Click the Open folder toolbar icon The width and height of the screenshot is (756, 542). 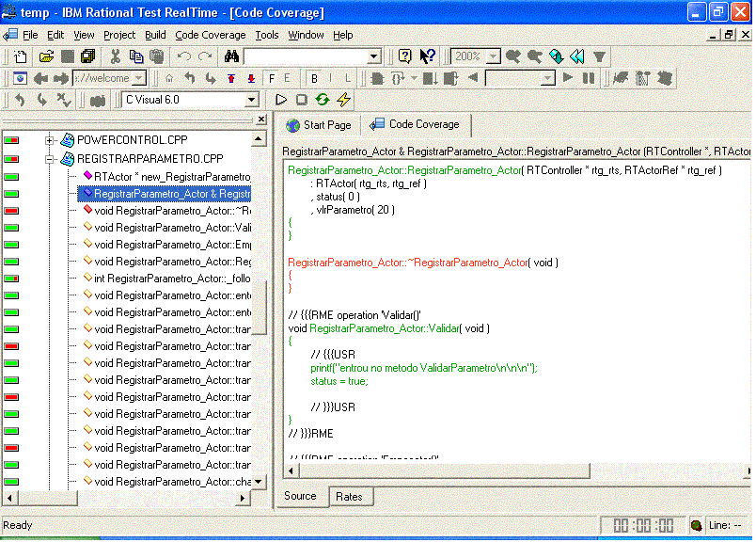point(46,56)
